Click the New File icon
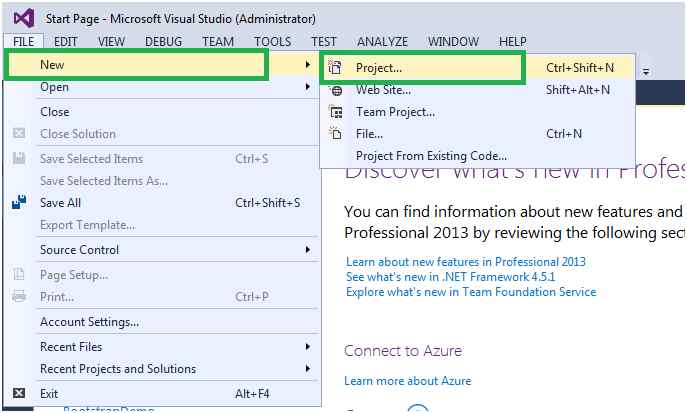The image size is (687, 413). click(x=336, y=134)
